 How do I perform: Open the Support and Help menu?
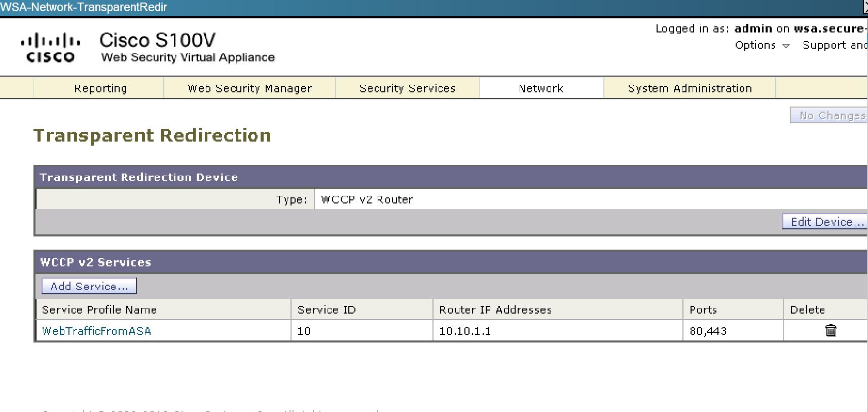click(835, 45)
